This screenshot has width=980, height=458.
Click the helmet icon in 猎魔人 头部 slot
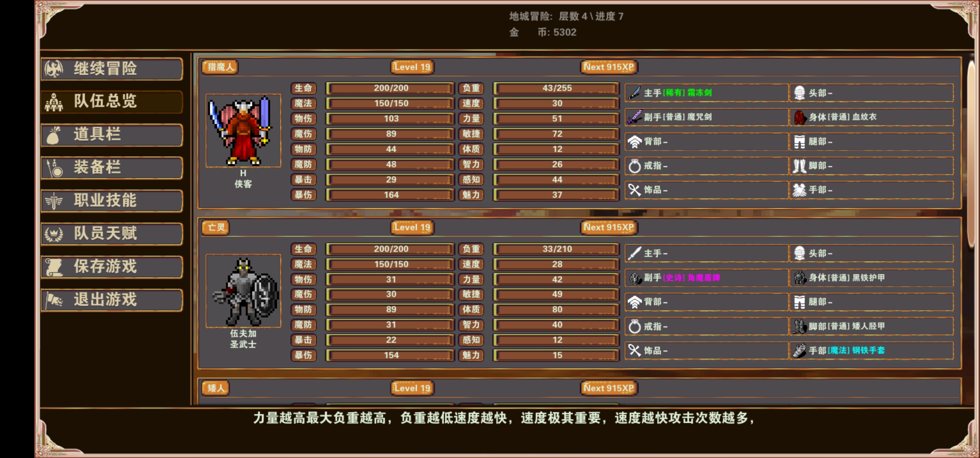[x=799, y=93]
